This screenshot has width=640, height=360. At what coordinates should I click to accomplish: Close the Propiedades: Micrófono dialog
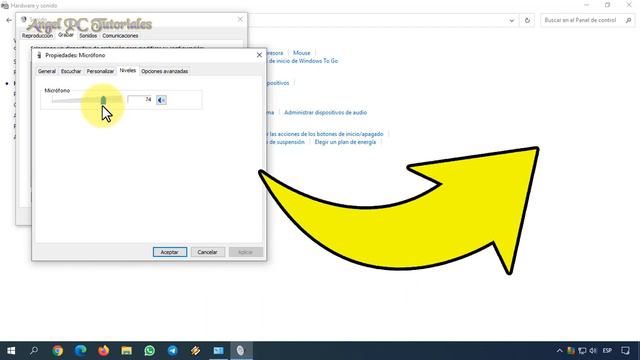point(259,55)
